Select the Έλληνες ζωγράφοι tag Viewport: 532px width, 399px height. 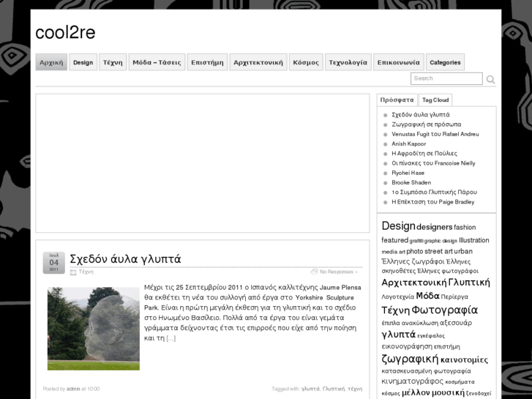[x=413, y=261]
